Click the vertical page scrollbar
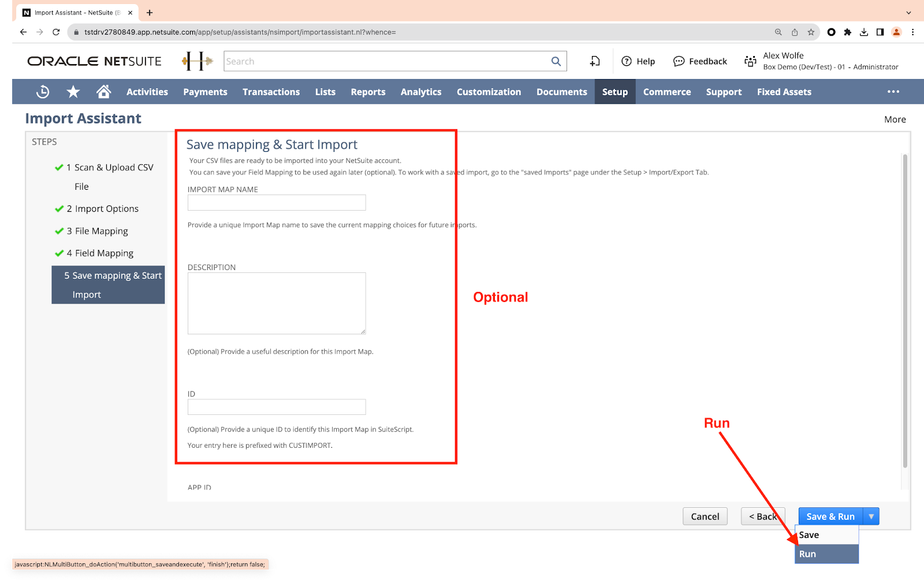Screen dimensions: 924x584 (x=905, y=312)
